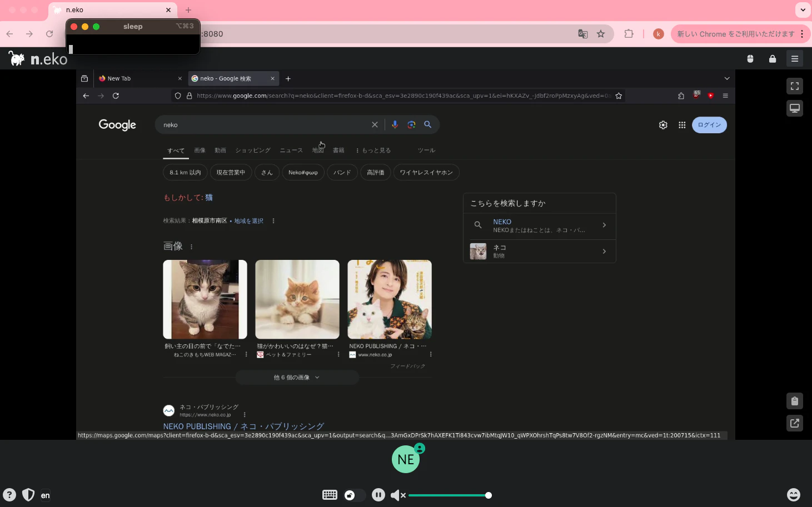Click the ログイン button

point(709,125)
